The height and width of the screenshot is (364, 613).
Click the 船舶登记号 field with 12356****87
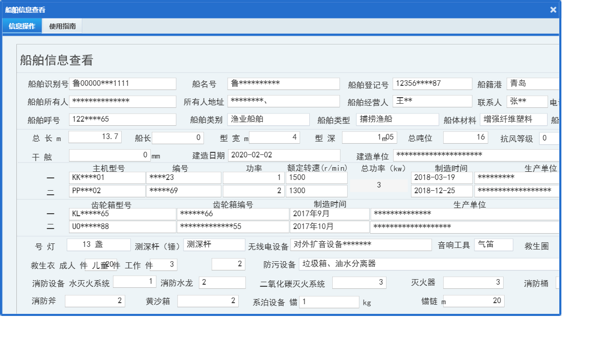pos(433,83)
